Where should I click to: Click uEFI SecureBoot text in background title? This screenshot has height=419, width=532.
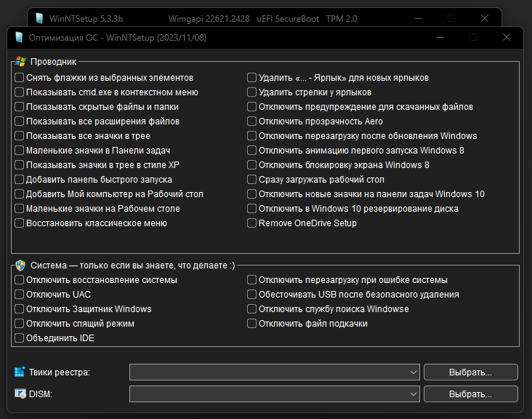288,19
